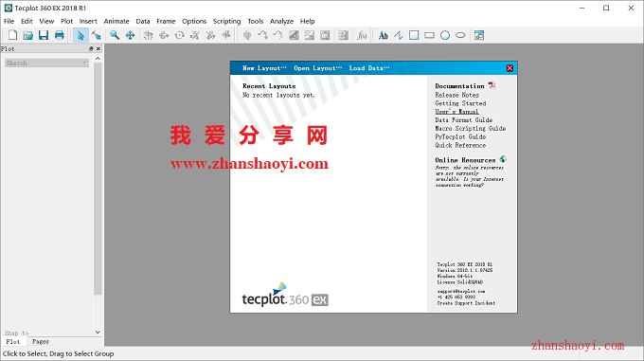Click the New Layout toolbar icon
The image size is (644, 361).
click(12, 35)
